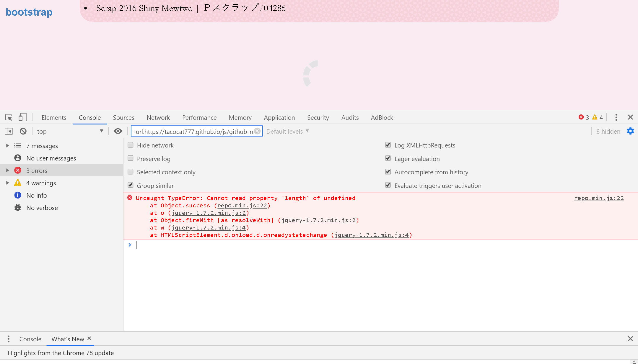Switch to the Network tab

158,117
